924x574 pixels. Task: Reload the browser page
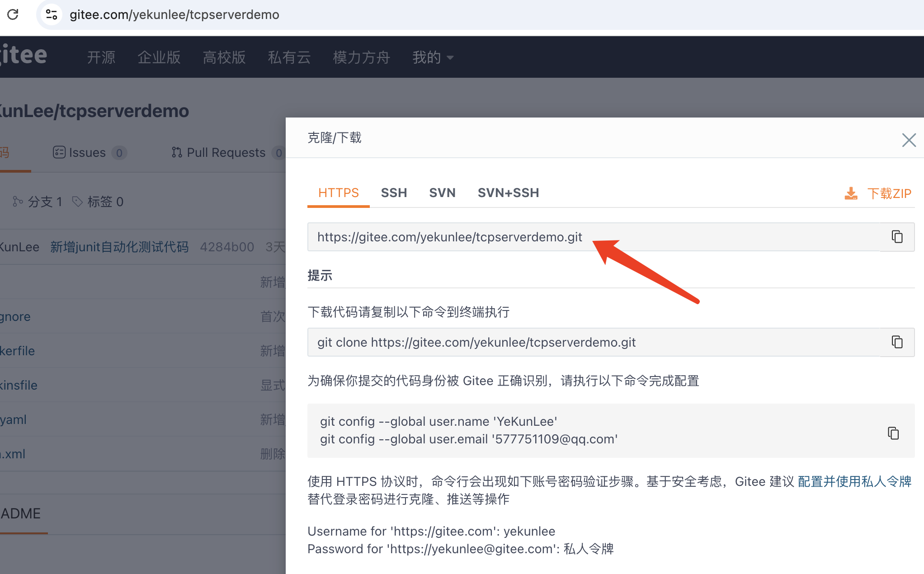tap(13, 14)
